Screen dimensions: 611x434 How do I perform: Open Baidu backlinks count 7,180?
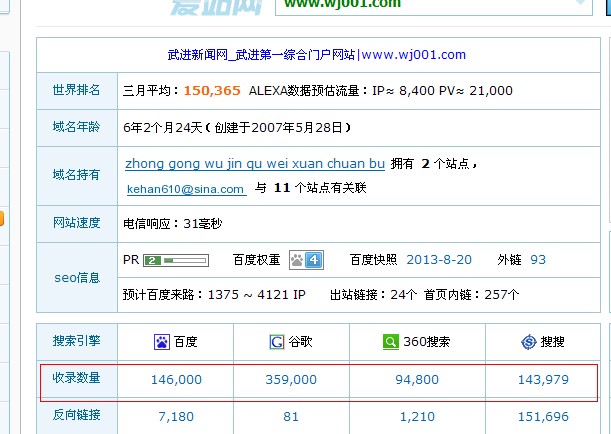(176, 416)
